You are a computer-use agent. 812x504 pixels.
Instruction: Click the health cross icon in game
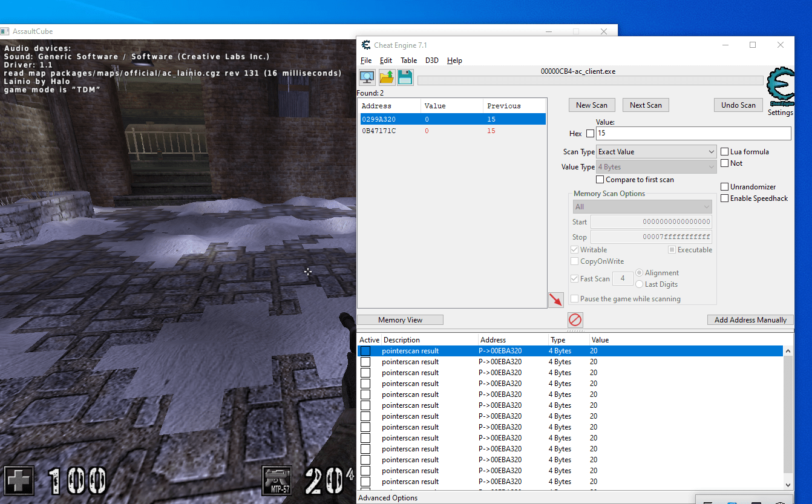pos(20,480)
